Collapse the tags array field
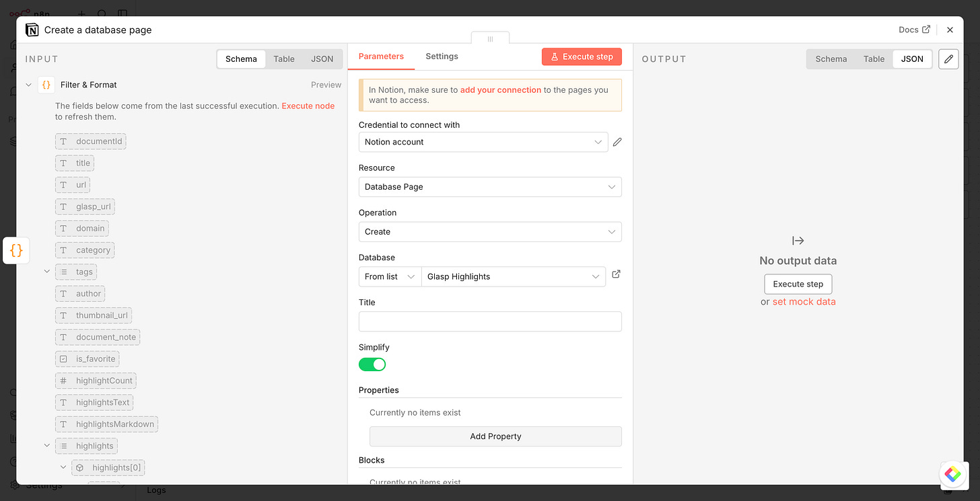Image resolution: width=980 pixels, height=501 pixels. point(47,272)
